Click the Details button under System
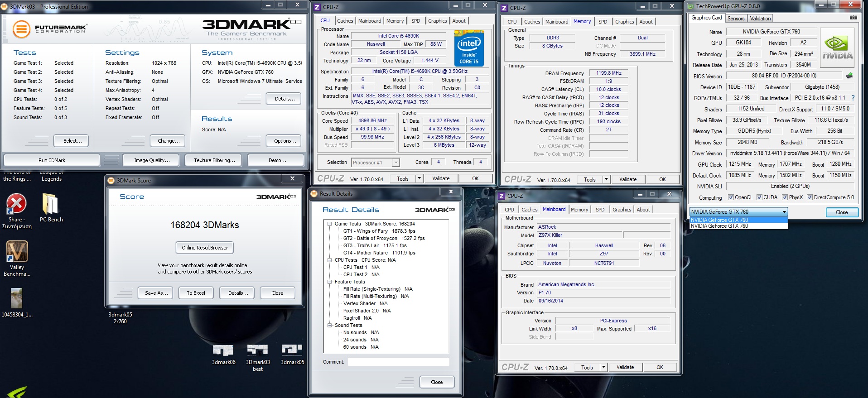The width and height of the screenshot is (868, 398). 285,99
